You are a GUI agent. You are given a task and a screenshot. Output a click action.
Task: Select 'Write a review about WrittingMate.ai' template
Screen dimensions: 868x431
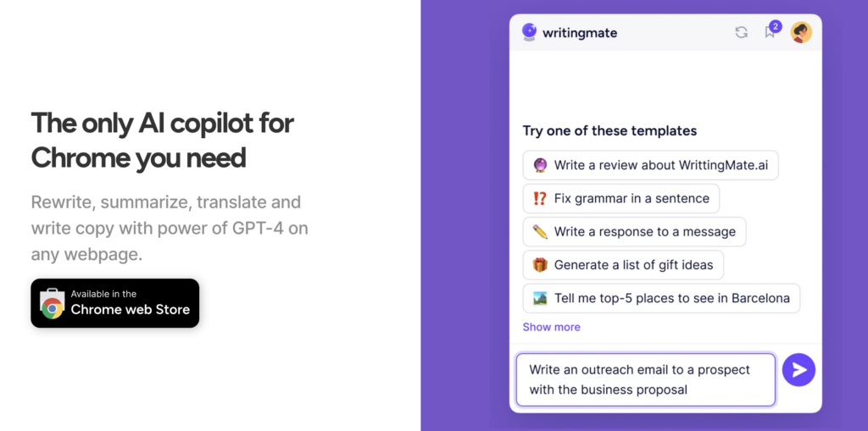(x=650, y=165)
